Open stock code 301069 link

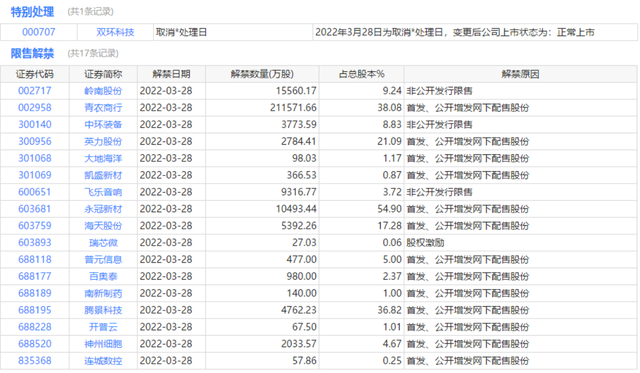[x=35, y=175]
